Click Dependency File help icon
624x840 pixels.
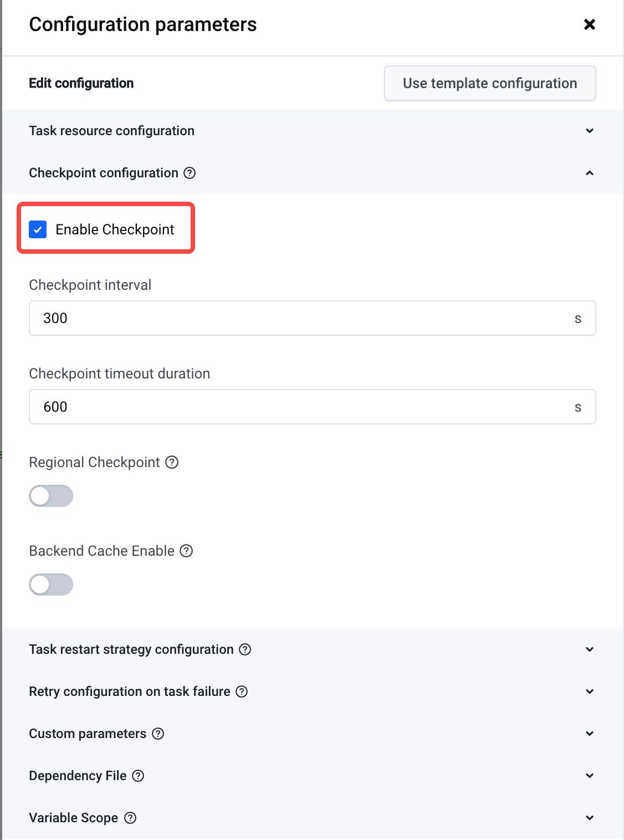click(138, 776)
